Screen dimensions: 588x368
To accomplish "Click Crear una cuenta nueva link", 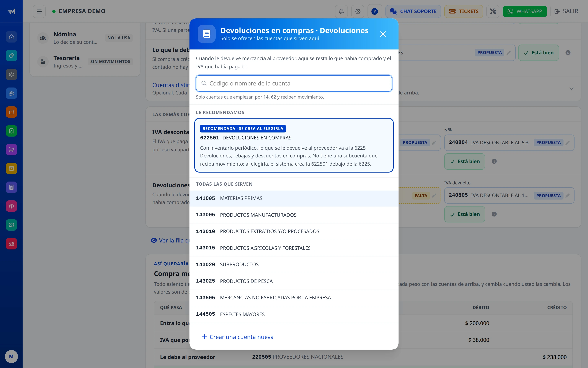I will coord(238,337).
